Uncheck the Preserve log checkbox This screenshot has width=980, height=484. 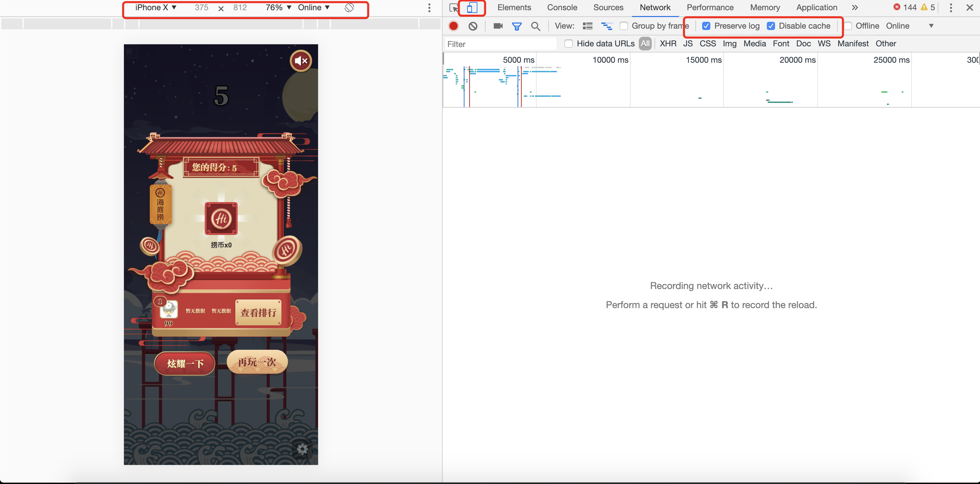click(x=707, y=26)
